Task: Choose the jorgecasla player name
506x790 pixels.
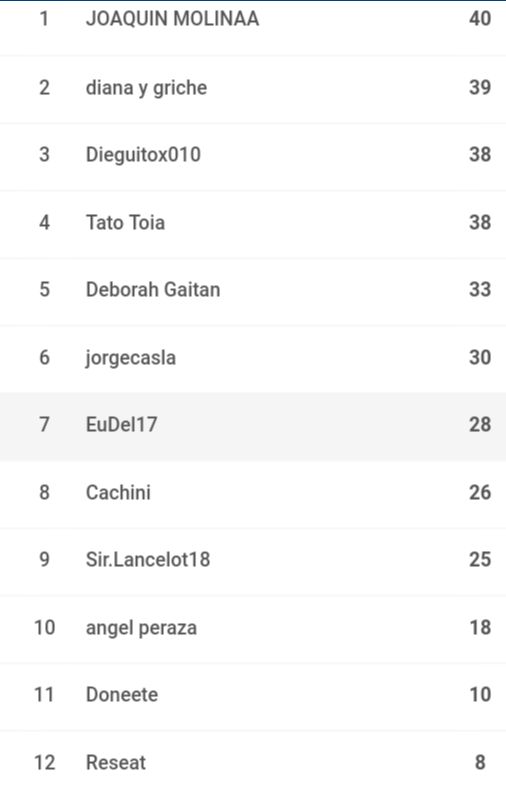Action: (131, 358)
